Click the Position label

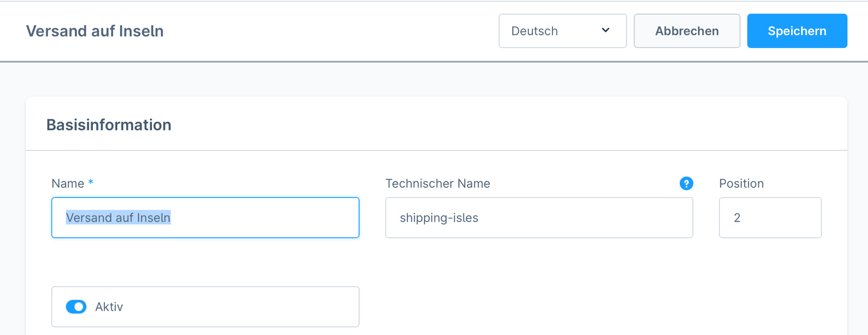tap(741, 184)
